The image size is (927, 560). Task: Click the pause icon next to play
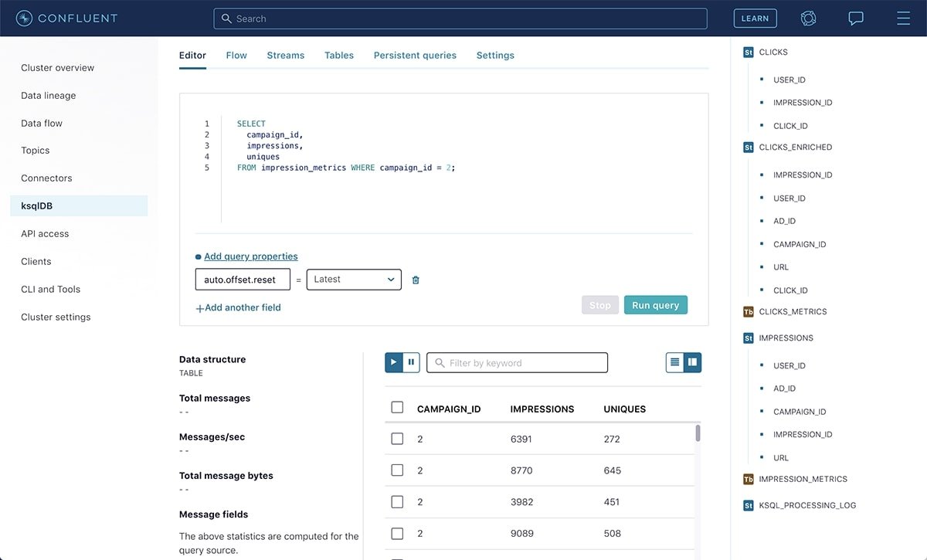click(x=410, y=361)
